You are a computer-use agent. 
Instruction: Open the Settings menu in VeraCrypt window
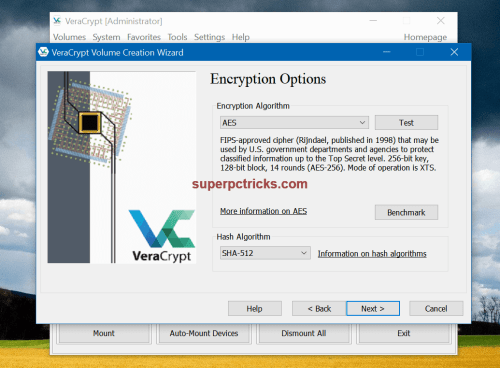209,37
